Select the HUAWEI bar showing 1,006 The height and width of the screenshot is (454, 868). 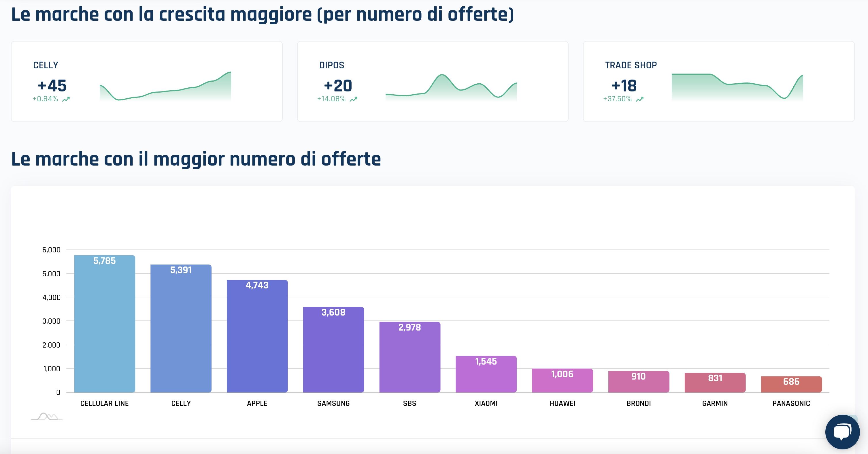[562, 381]
